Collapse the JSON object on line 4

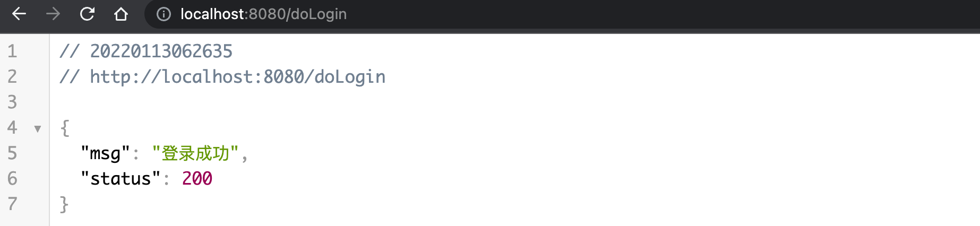[x=38, y=128]
